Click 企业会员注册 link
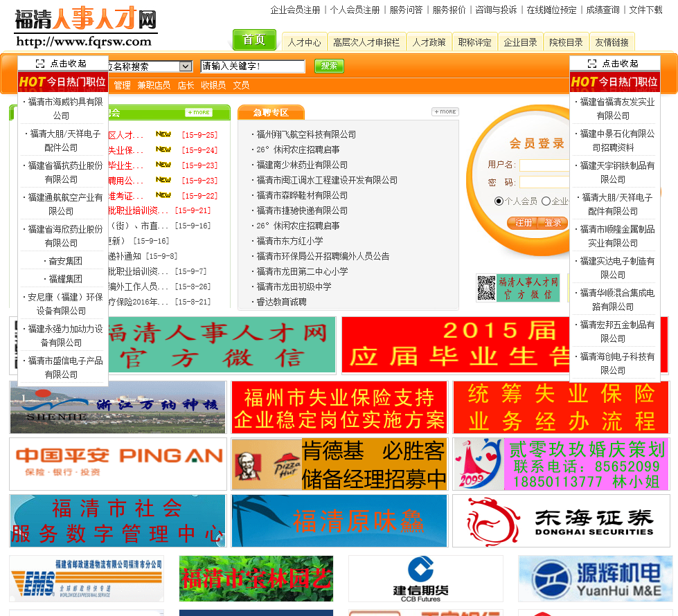The image size is (678, 616). (295, 10)
